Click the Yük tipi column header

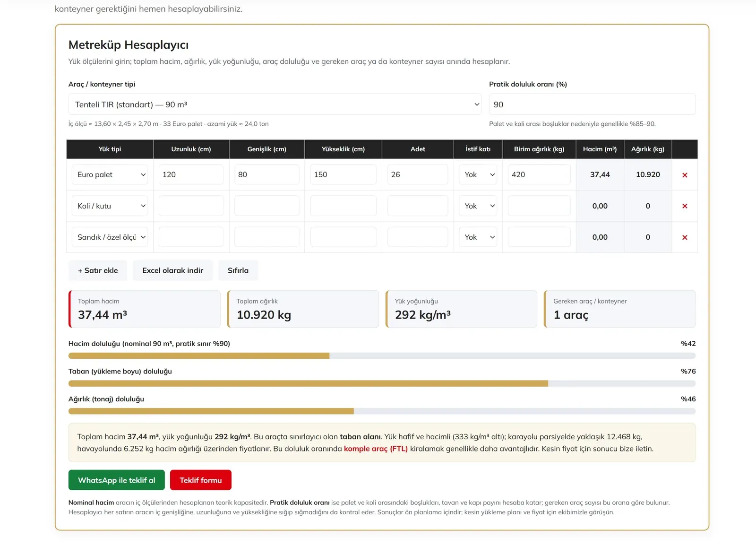coord(110,149)
